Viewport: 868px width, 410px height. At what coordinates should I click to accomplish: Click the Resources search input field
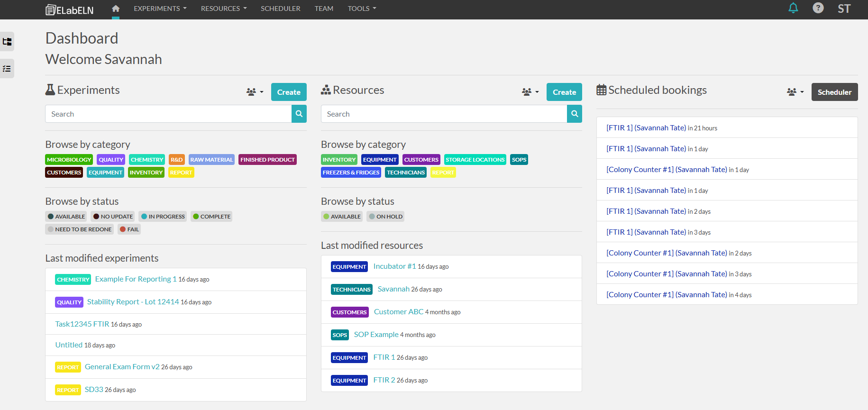(444, 114)
